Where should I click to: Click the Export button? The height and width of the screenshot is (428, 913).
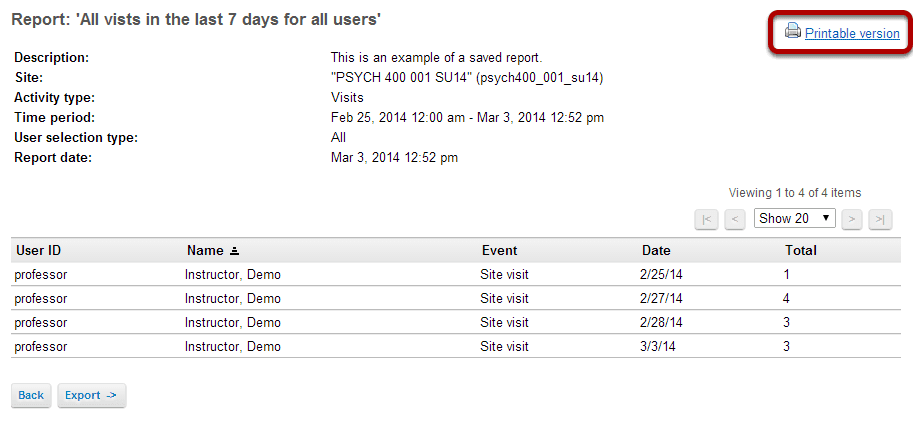click(x=91, y=395)
